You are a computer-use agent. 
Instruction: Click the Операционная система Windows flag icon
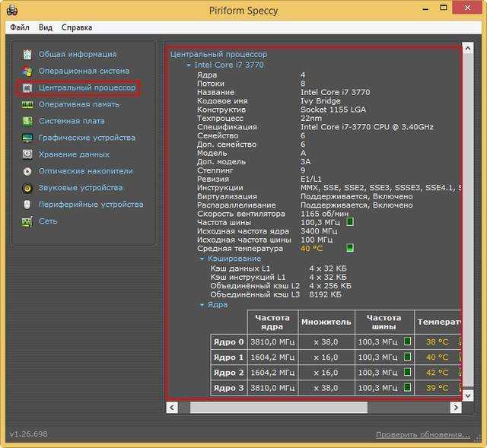27,71
